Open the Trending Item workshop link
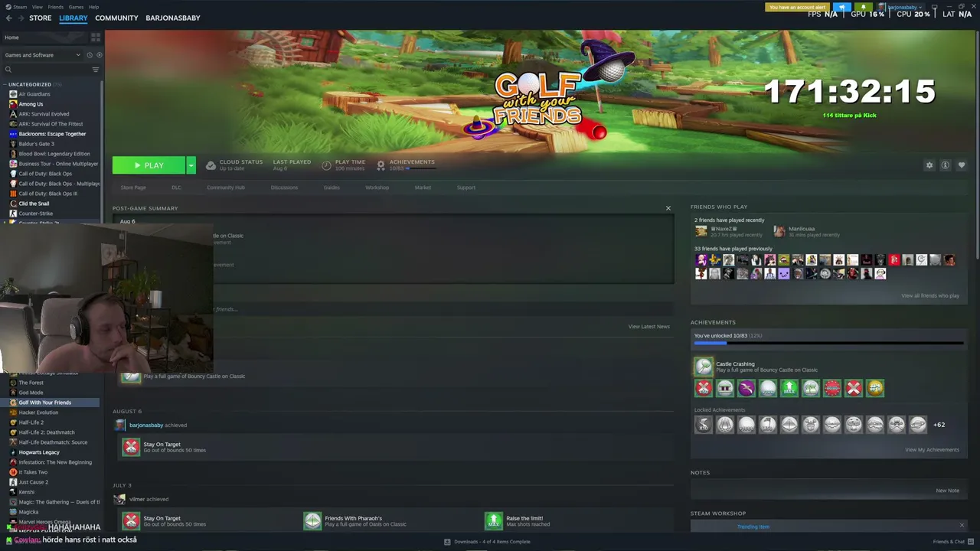This screenshot has width=980, height=551. coord(753,527)
